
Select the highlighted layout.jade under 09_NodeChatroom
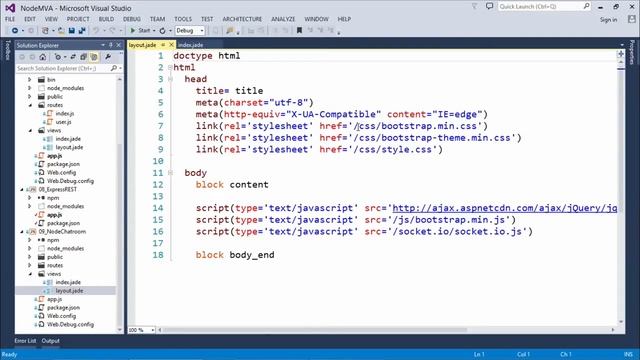click(69, 291)
